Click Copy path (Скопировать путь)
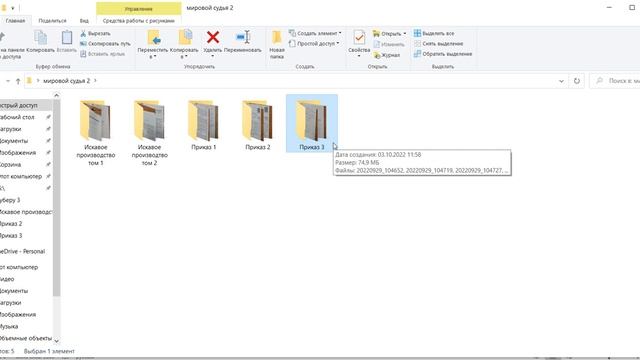 tap(105, 44)
